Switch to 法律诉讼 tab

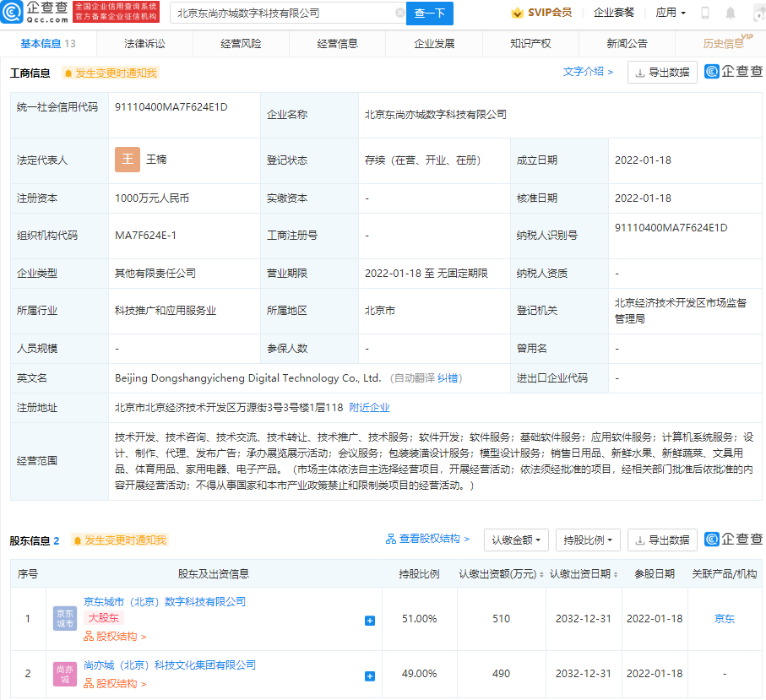coord(144,43)
